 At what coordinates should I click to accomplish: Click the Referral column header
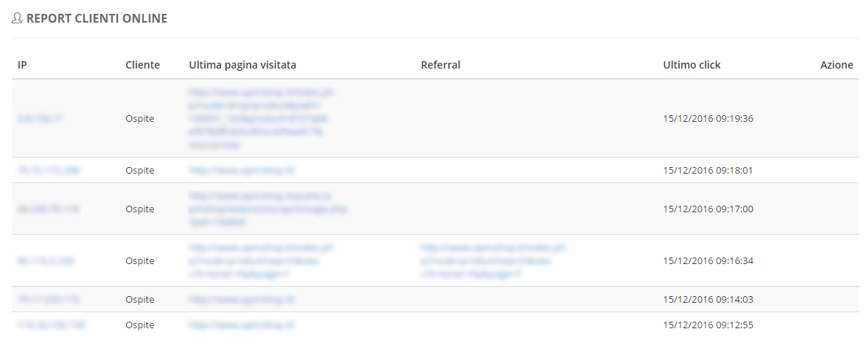click(x=441, y=65)
